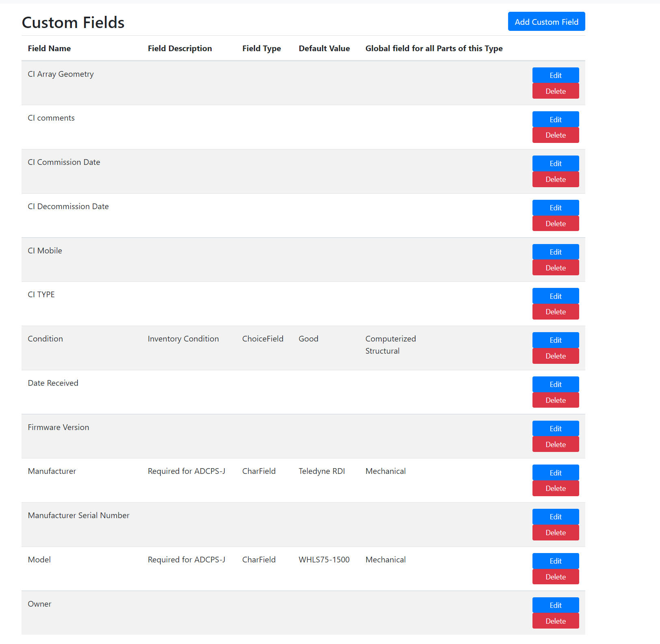Edit the CI Array Geometry field
Image resolution: width=660 pixels, height=644 pixels.
[x=555, y=75]
